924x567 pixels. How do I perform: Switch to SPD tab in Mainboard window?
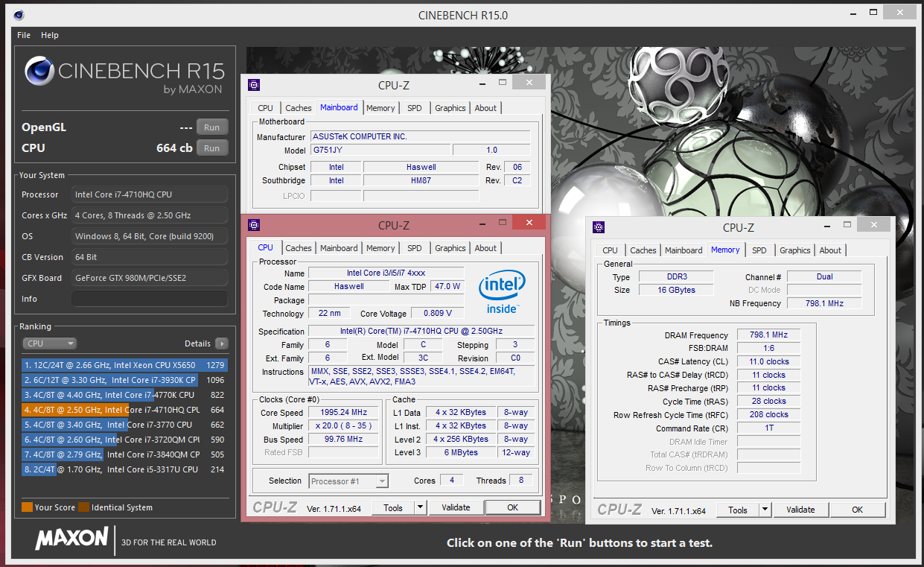(415, 108)
